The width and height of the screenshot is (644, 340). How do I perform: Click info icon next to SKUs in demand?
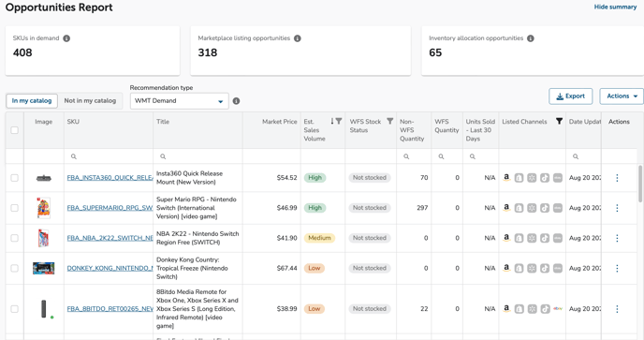coord(66,38)
